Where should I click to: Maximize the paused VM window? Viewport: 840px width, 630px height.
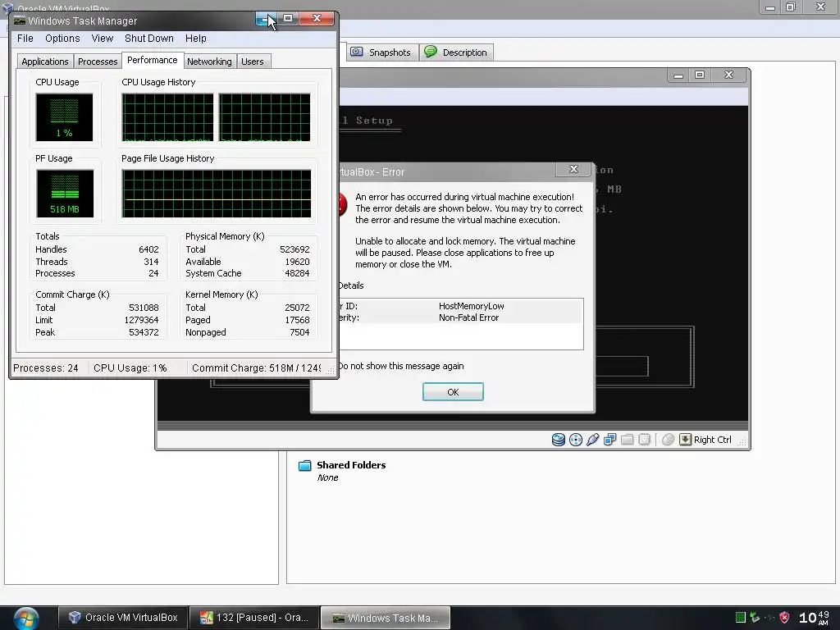[699, 75]
